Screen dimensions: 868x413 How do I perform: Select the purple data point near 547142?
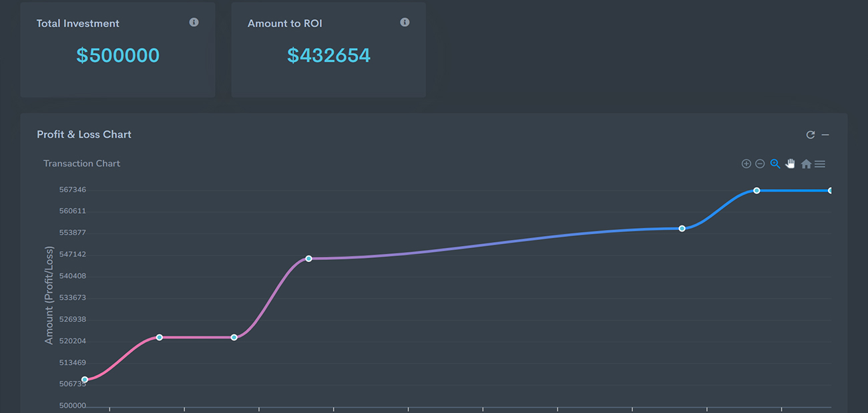[x=308, y=259]
